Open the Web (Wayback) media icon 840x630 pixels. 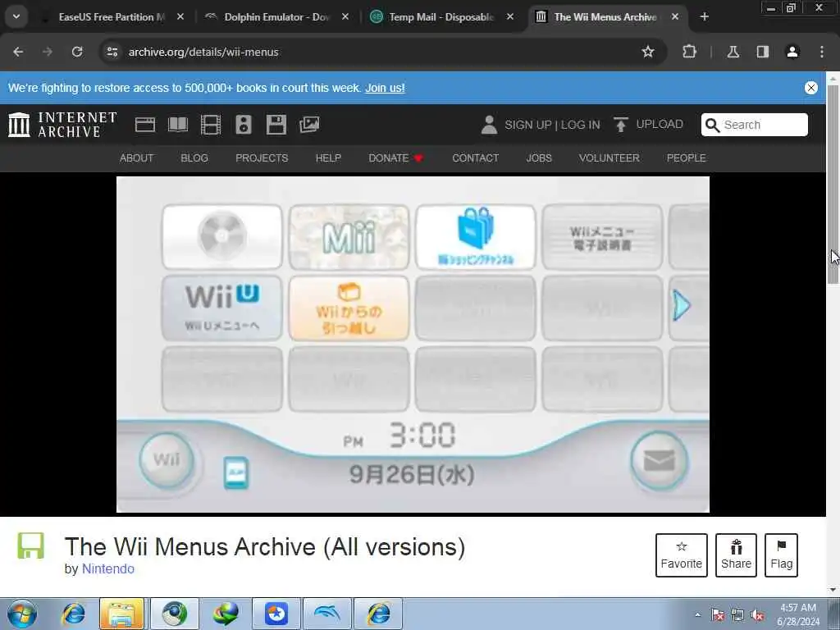pyautogui.click(x=145, y=125)
